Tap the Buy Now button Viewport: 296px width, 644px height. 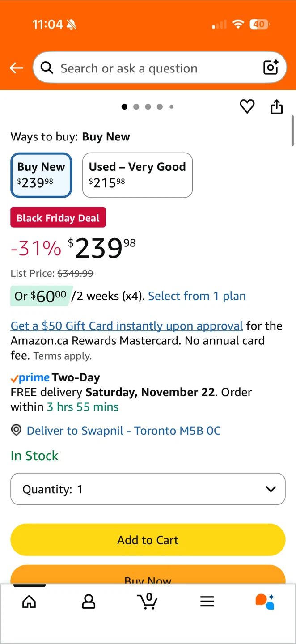tap(148, 577)
